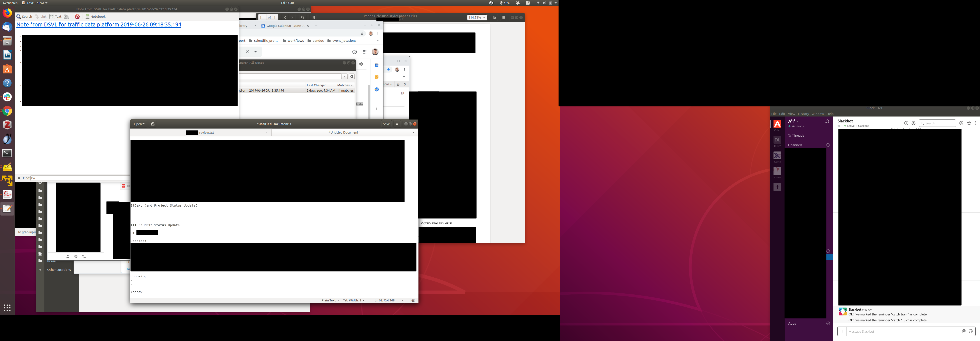Open the 114.71% zoom level dropdown

coord(477,17)
